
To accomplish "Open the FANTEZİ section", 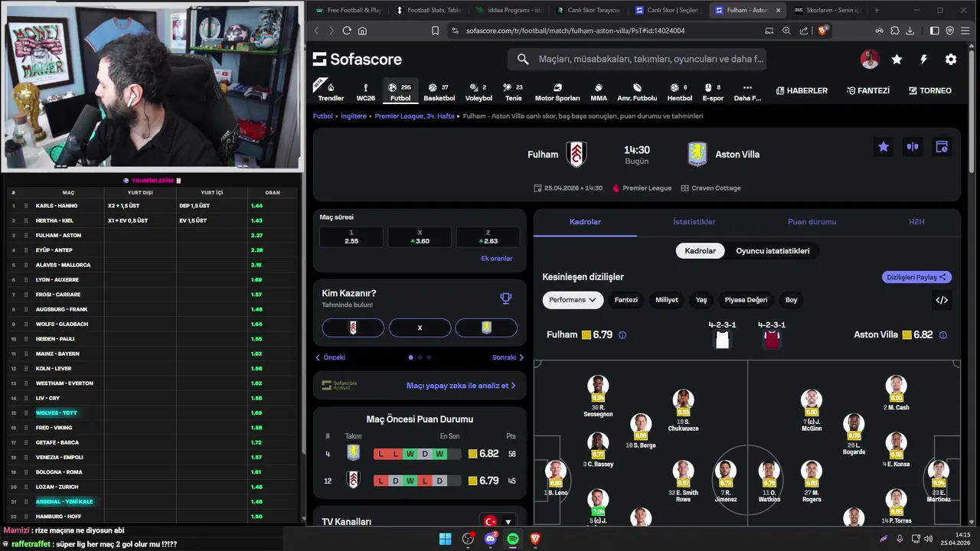I will pyautogui.click(x=868, y=90).
